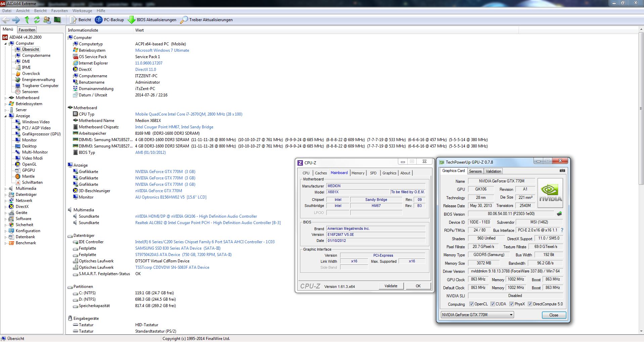Open the Werkzeuge menu
Viewport: 644px width, 342px height.
click(82, 11)
